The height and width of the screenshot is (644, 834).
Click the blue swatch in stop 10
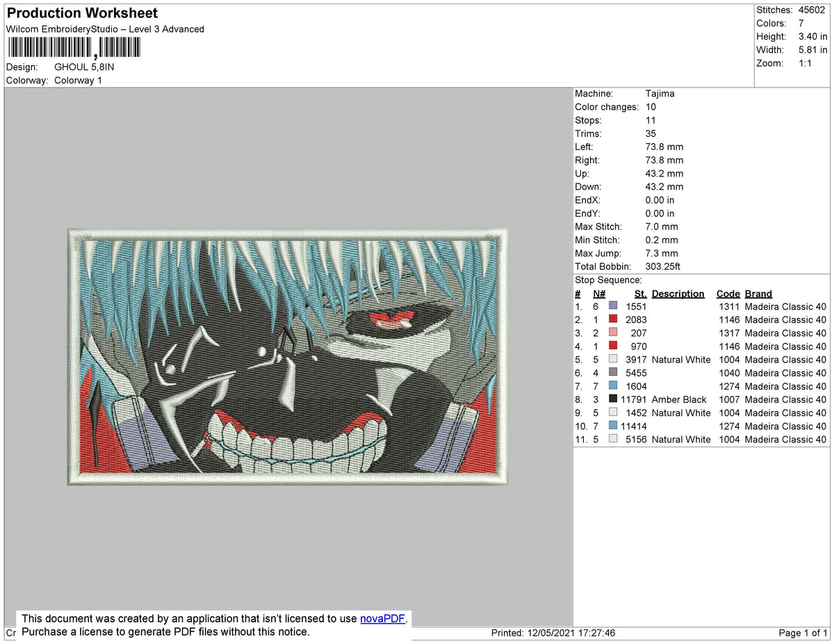613,426
